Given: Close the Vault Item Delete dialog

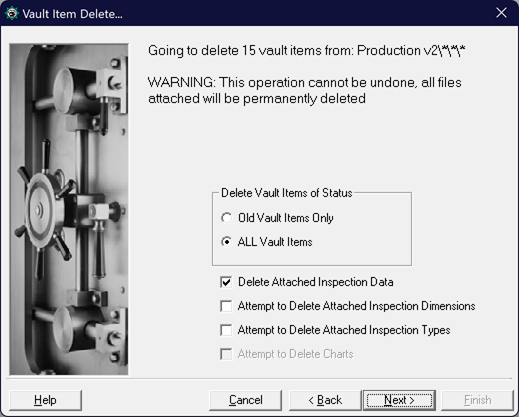Looking at the screenshot, I should 501,13.
